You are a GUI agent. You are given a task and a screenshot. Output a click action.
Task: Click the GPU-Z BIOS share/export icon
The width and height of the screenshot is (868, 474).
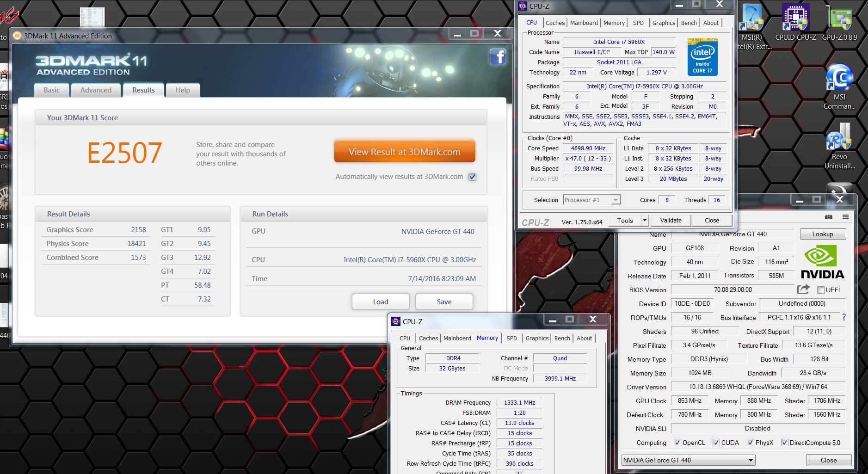(804, 289)
